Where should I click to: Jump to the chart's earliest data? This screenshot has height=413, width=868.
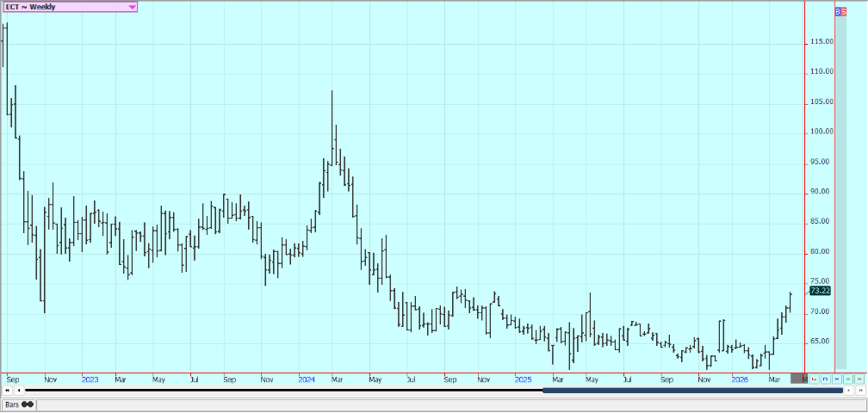pos(7,391)
